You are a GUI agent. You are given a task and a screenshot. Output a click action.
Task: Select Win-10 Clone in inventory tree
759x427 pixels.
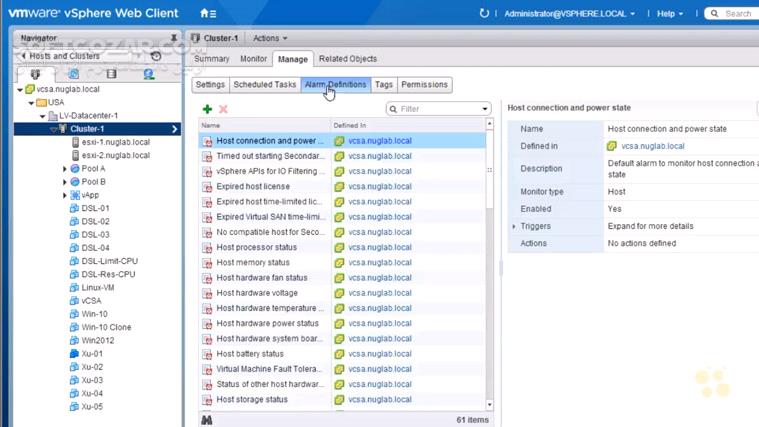pyautogui.click(x=106, y=327)
